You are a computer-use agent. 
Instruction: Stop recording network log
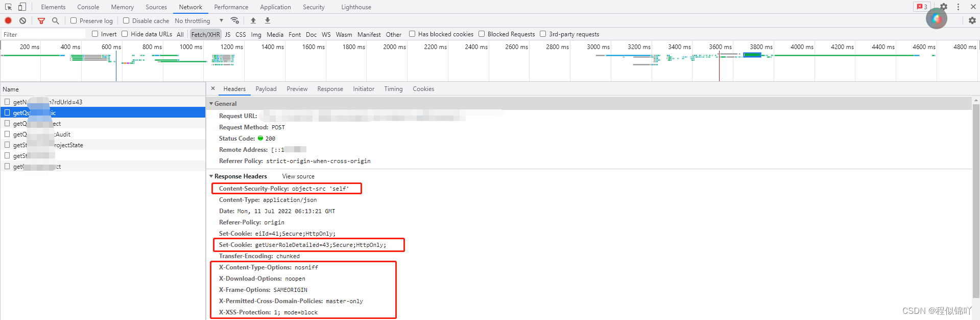[x=8, y=20]
